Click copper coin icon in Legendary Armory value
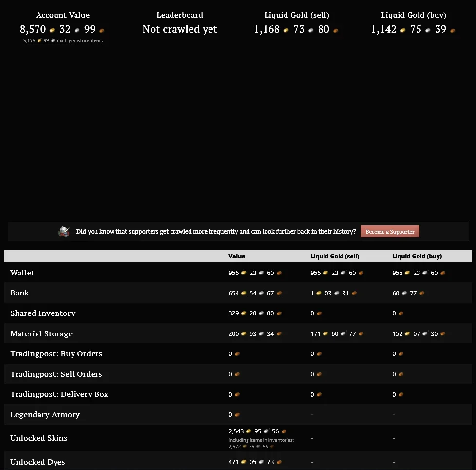The height and width of the screenshot is (470, 476). 237,415
